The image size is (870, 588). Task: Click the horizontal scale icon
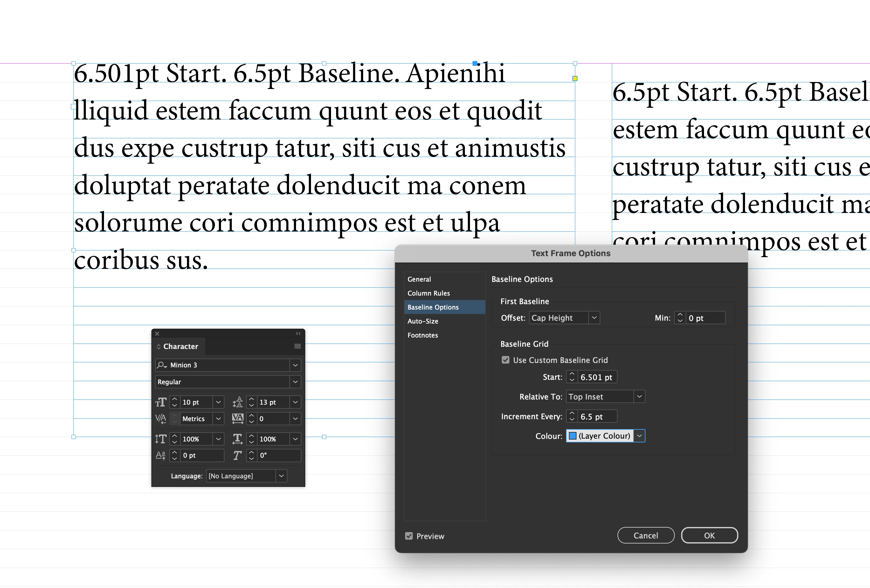pos(237,439)
